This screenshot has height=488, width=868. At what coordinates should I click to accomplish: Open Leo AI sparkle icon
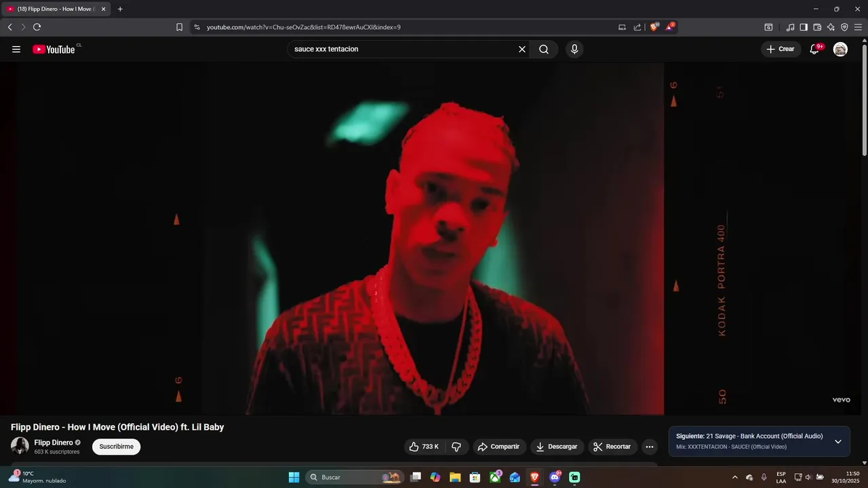point(831,27)
